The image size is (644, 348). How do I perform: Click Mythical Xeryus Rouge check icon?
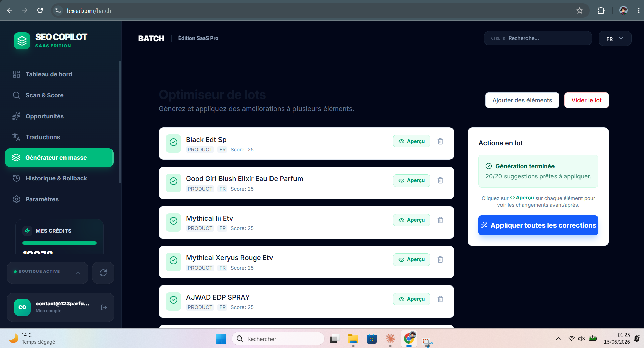point(173,260)
